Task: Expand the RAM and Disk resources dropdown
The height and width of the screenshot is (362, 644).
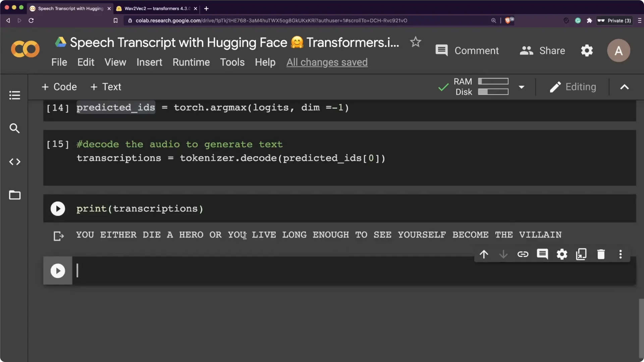Action: coord(522,87)
